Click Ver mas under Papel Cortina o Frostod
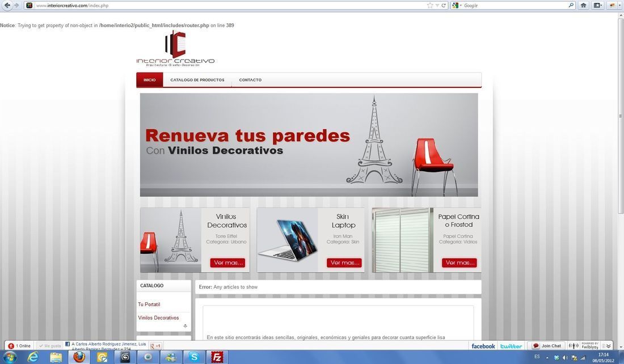 point(459,263)
